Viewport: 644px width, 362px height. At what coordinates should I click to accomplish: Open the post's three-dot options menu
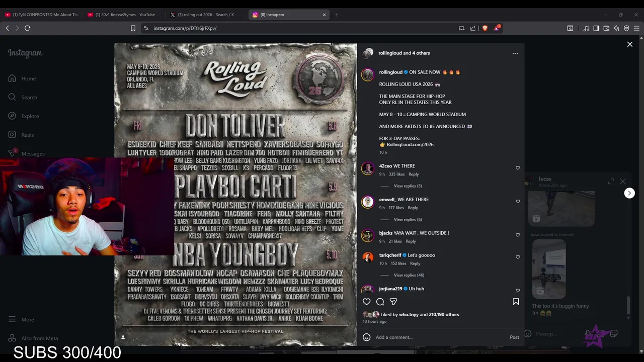[515, 53]
